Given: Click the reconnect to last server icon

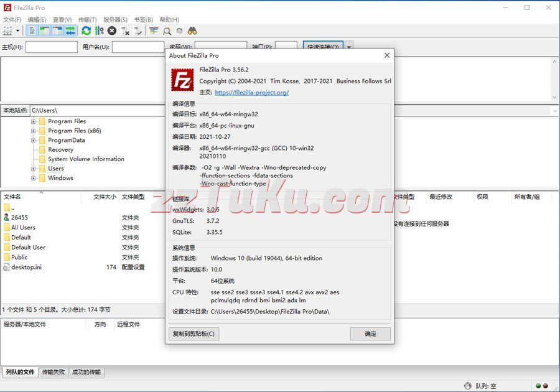Looking at the screenshot, I should [x=138, y=30].
